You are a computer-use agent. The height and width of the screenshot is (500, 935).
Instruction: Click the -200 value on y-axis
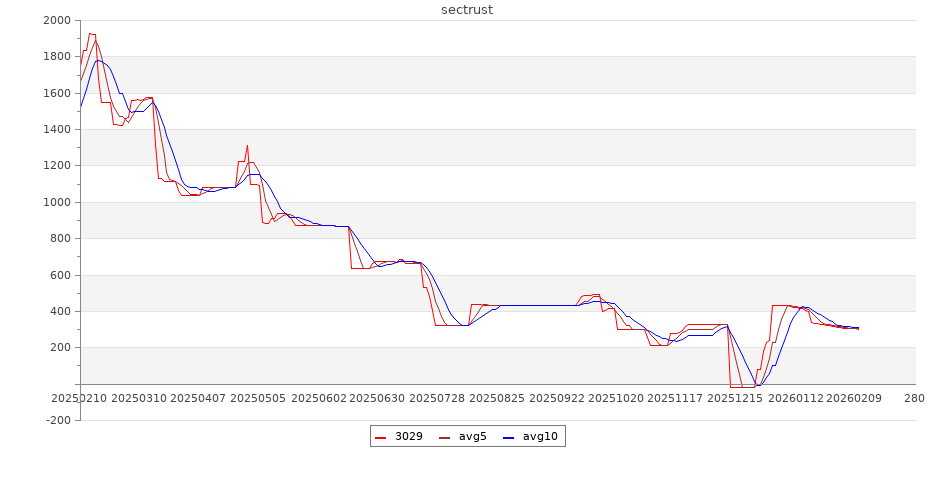[x=58, y=421]
